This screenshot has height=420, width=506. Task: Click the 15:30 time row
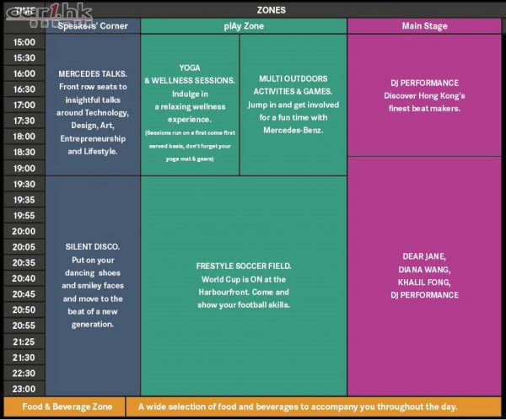click(x=24, y=58)
